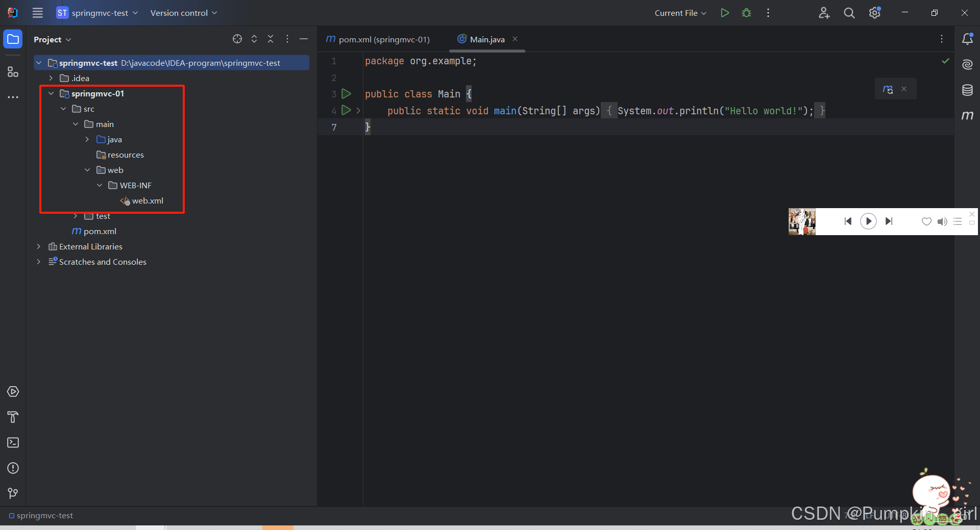Open the Terminal tool window

click(13, 442)
